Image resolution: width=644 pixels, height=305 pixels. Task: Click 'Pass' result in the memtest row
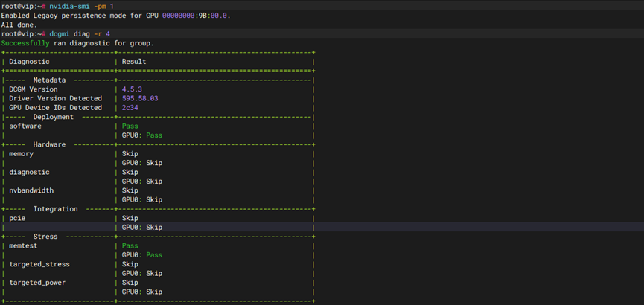130,246
